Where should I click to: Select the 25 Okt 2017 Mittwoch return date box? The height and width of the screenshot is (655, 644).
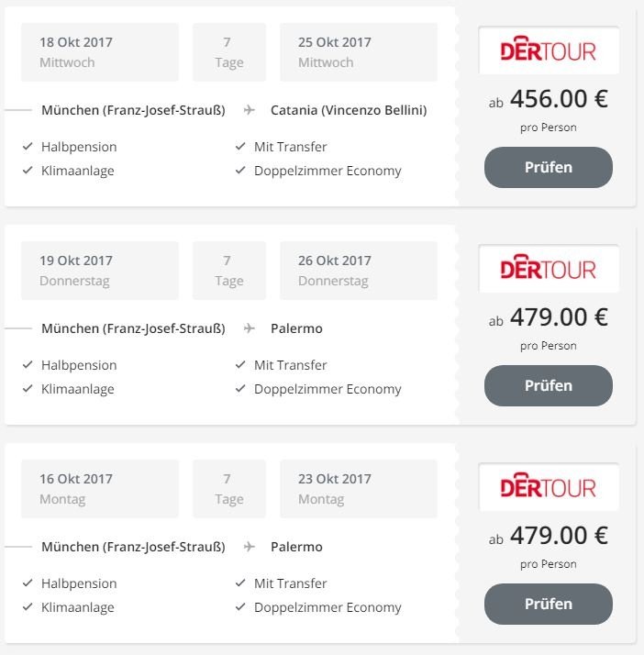[359, 52]
